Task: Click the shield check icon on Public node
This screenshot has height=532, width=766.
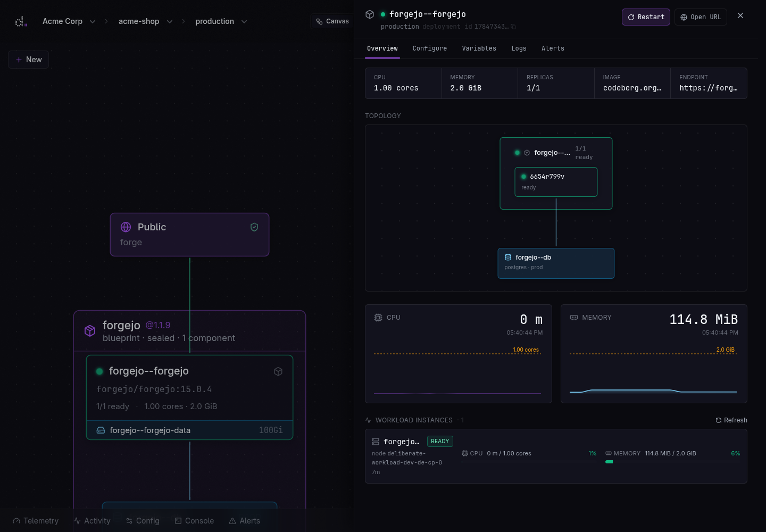Action: (x=254, y=227)
